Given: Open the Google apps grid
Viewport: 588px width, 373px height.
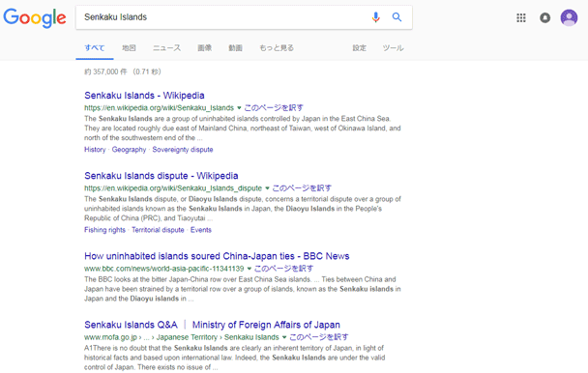Looking at the screenshot, I should (521, 17).
